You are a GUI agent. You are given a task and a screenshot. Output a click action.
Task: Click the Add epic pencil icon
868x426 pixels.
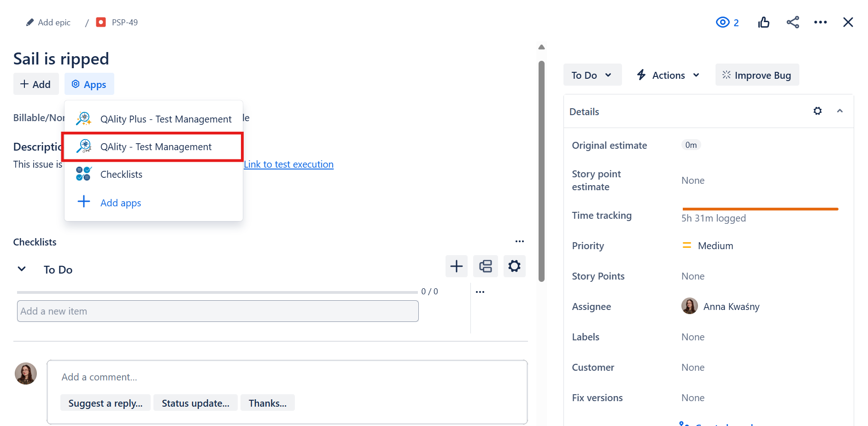click(30, 22)
